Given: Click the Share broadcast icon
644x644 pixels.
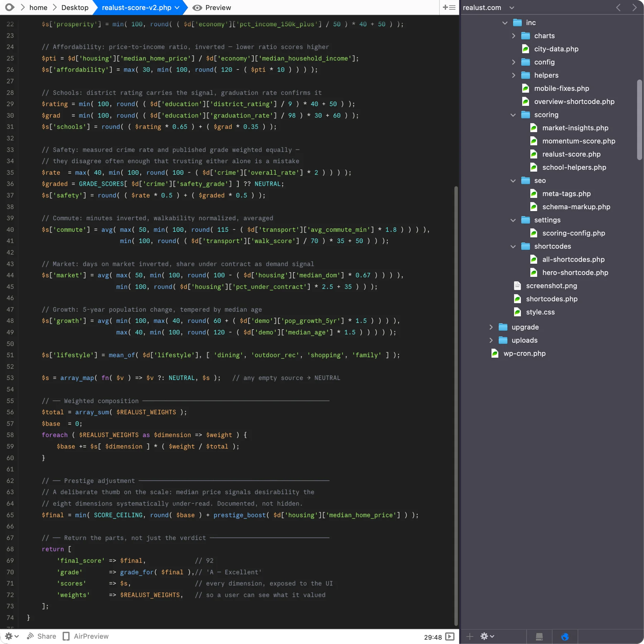Looking at the screenshot, I should click(30, 636).
